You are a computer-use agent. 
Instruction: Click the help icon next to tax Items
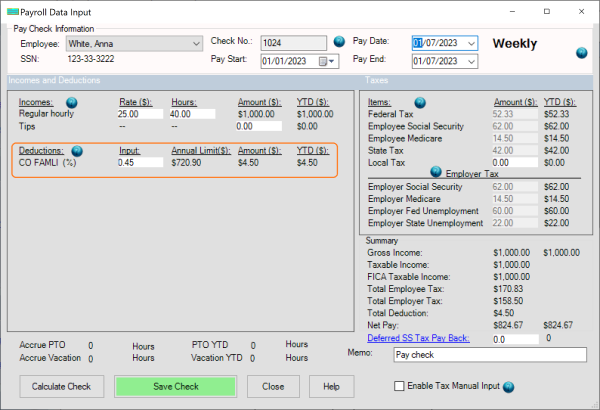(420, 102)
